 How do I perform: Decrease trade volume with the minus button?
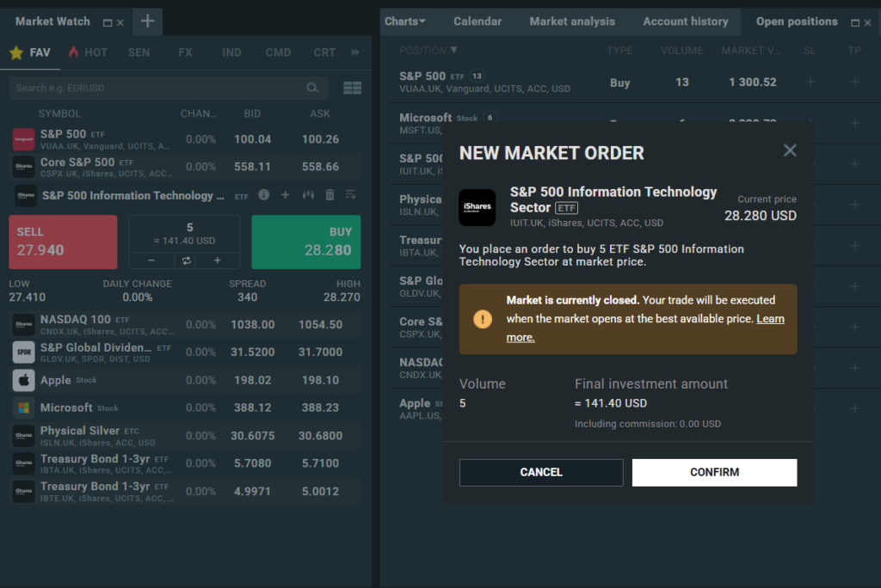151,260
